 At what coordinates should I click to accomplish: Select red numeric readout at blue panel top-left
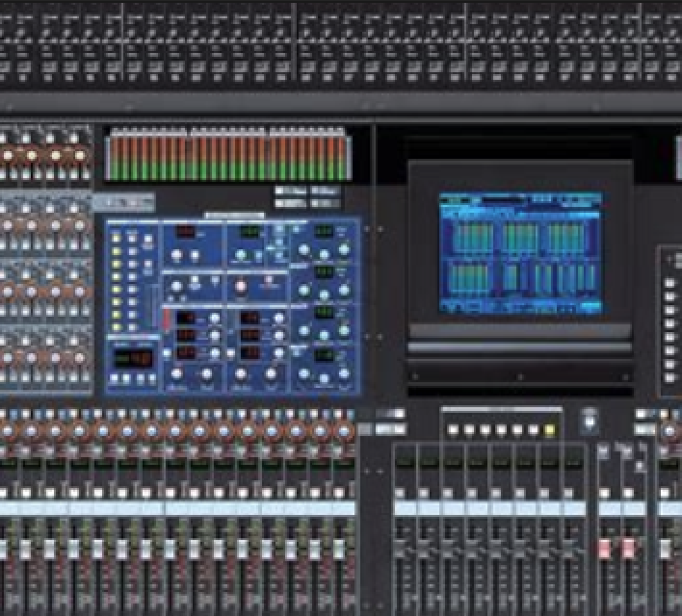pyautogui.click(x=185, y=232)
